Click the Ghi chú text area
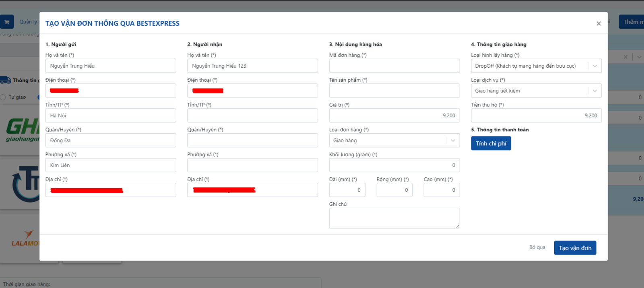Image resolution: width=644 pixels, height=288 pixels. point(394,218)
